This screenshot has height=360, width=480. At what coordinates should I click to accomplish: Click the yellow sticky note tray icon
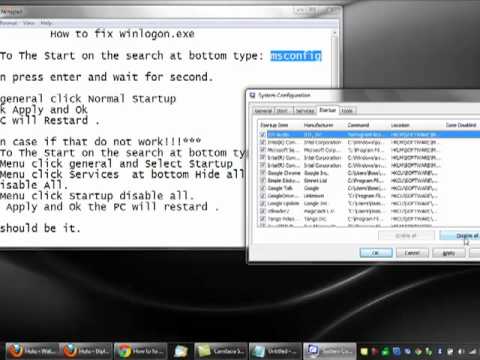click(x=364, y=351)
